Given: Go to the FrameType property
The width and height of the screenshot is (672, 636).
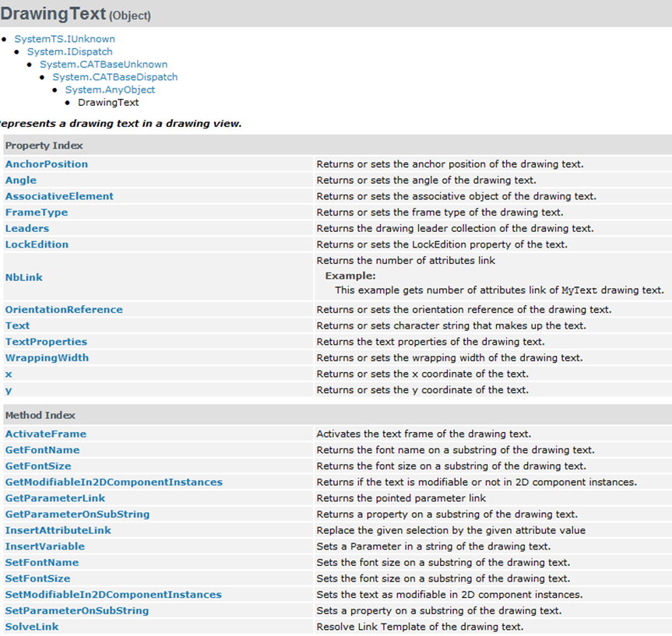Looking at the screenshot, I should (37, 213).
